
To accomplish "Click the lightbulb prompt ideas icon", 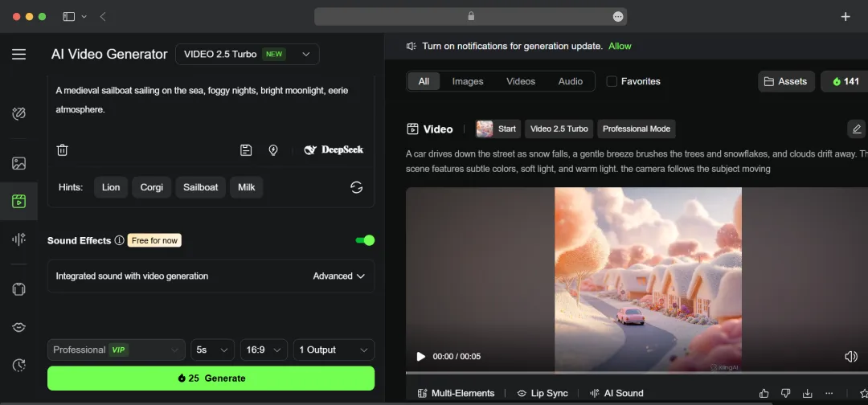I will coord(273,150).
